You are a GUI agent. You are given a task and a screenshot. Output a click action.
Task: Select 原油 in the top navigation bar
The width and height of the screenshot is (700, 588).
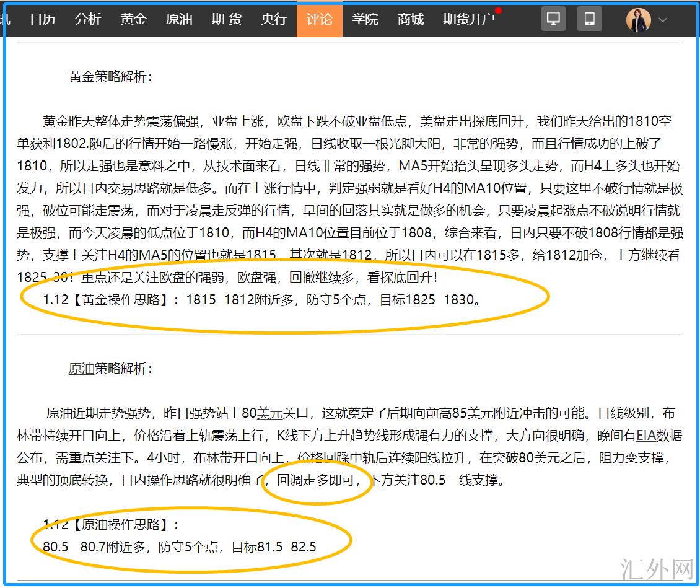click(179, 19)
